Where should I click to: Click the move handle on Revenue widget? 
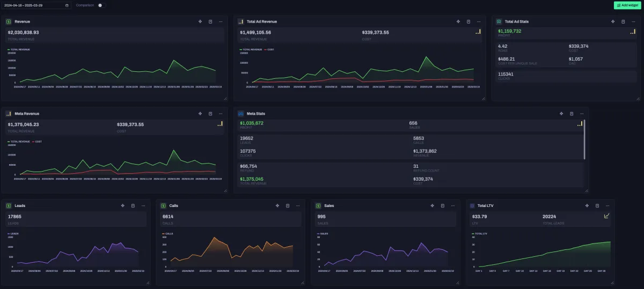pyautogui.click(x=200, y=22)
